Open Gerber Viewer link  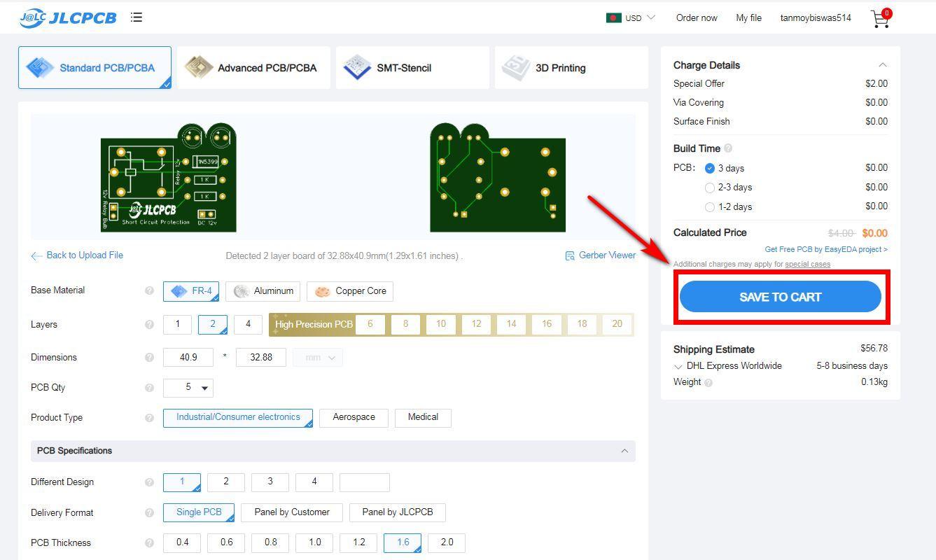(x=607, y=255)
